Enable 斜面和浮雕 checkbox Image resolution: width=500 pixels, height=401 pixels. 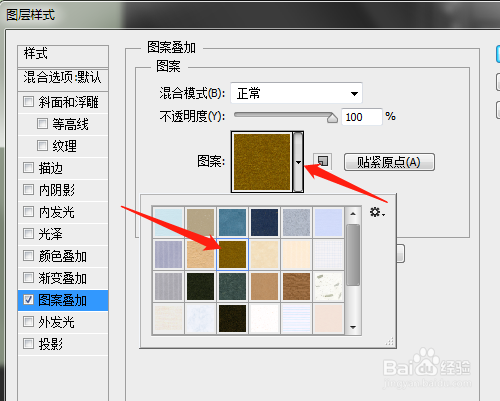coord(28,102)
